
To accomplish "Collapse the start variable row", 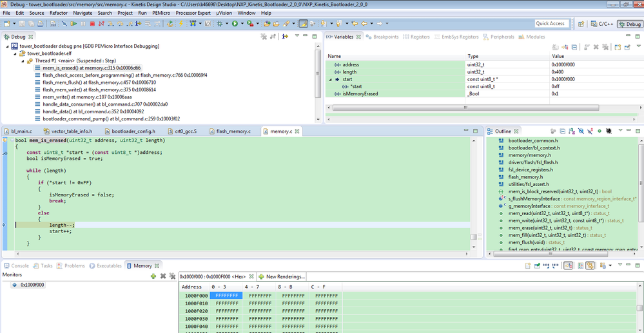I will coord(330,79).
